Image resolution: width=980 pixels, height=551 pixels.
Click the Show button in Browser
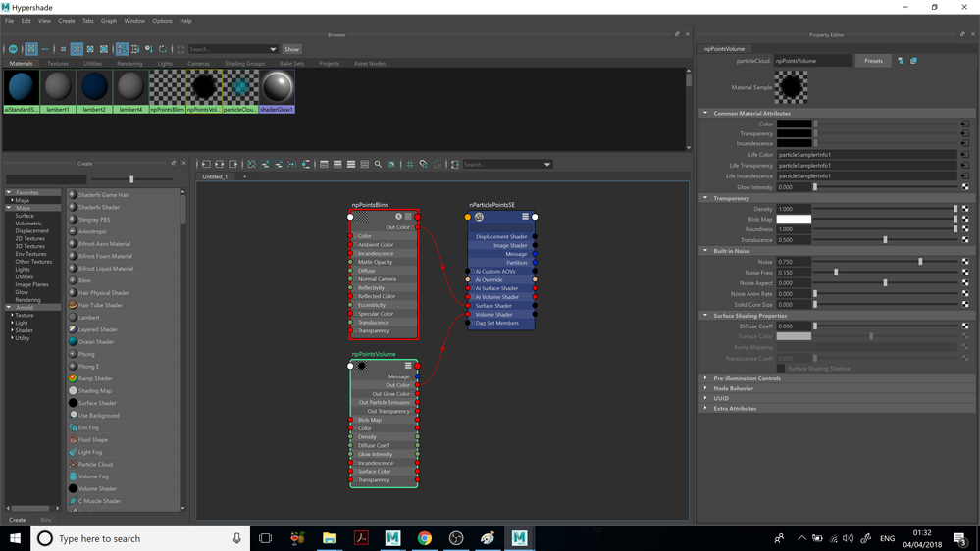coord(292,49)
